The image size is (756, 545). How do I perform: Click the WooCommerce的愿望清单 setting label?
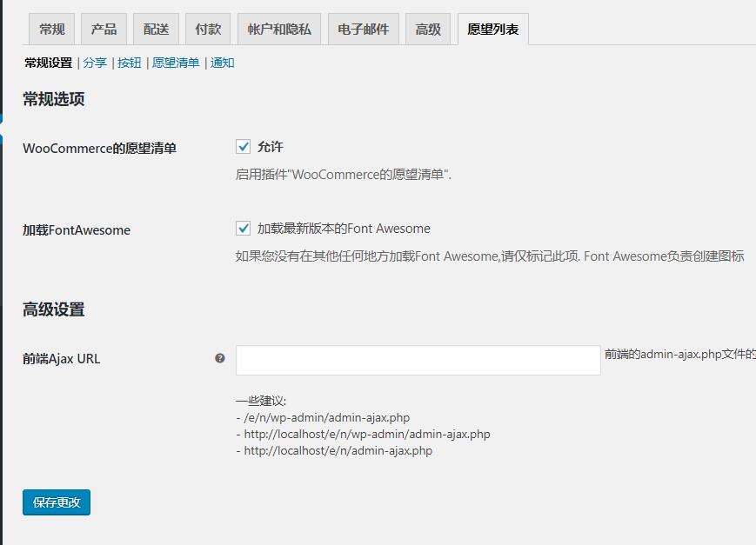[x=100, y=149]
